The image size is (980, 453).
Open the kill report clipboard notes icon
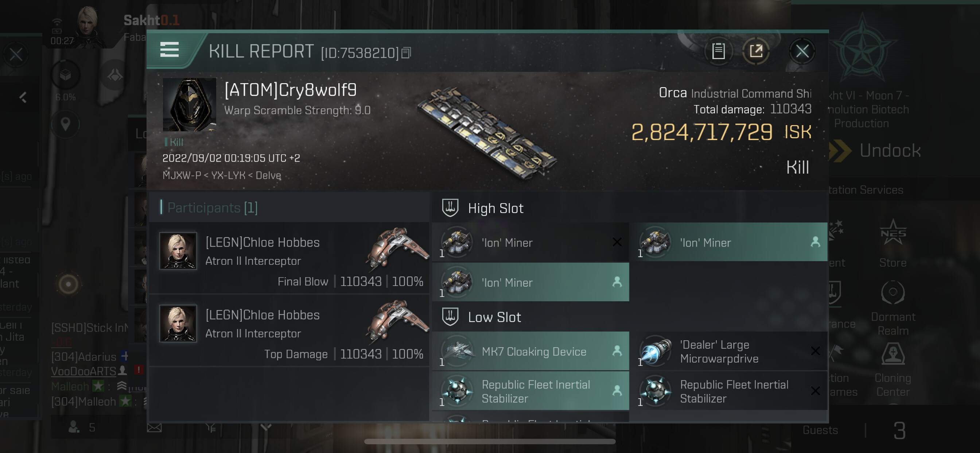[718, 51]
